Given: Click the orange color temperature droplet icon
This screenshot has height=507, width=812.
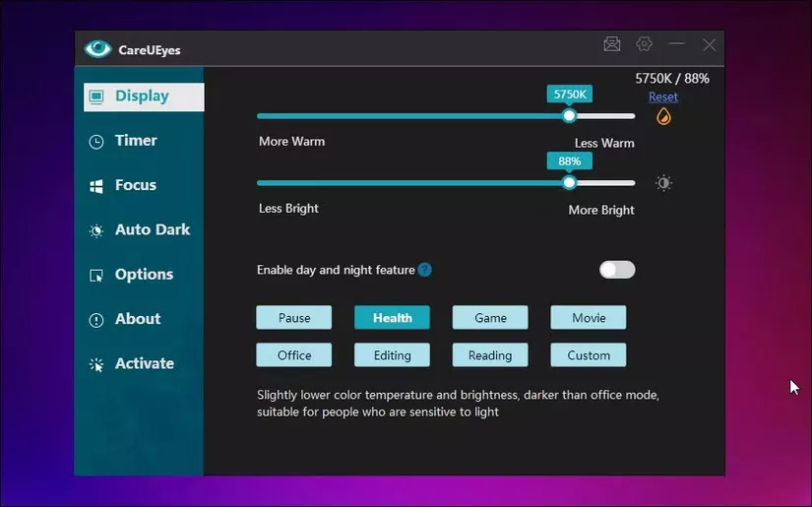Looking at the screenshot, I should click(663, 116).
